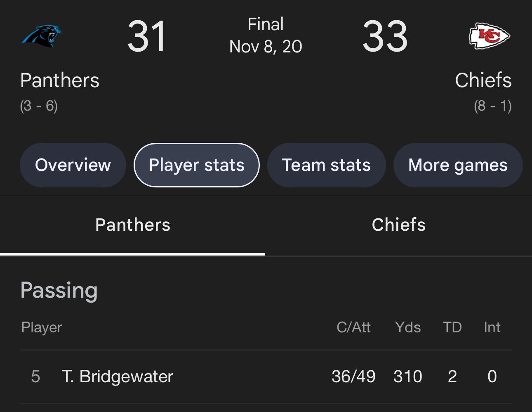532x412 pixels.
Task: Open More games
Action: 458,165
